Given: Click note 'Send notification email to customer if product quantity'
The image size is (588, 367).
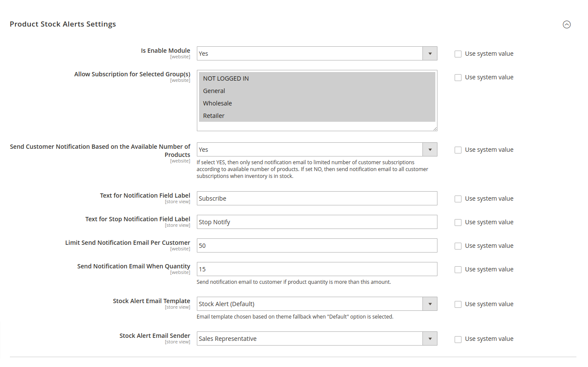Looking at the screenshot, I should (x=294, y=282).
